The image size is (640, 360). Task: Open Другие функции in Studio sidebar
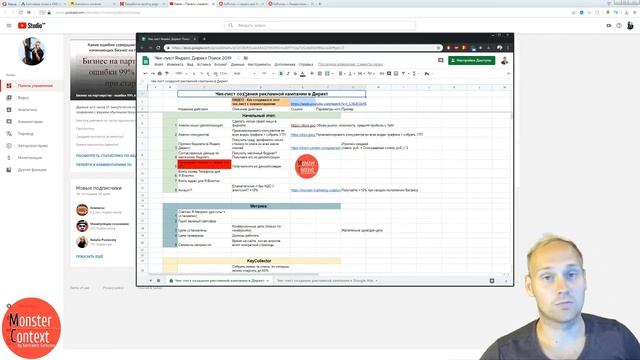[32, 169]
